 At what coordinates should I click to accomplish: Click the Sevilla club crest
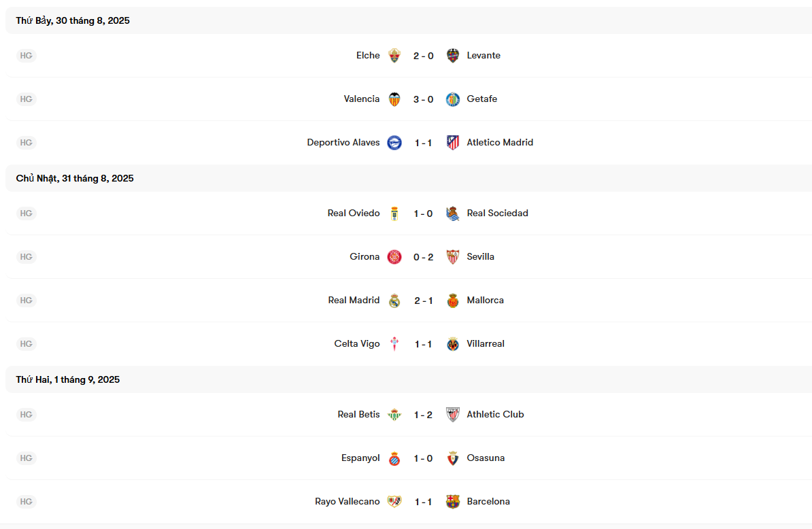click(453, 257)
